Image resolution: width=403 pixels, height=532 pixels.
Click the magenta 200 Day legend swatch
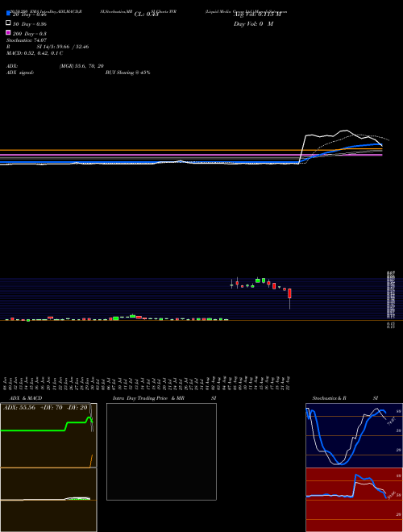point(8,32)
